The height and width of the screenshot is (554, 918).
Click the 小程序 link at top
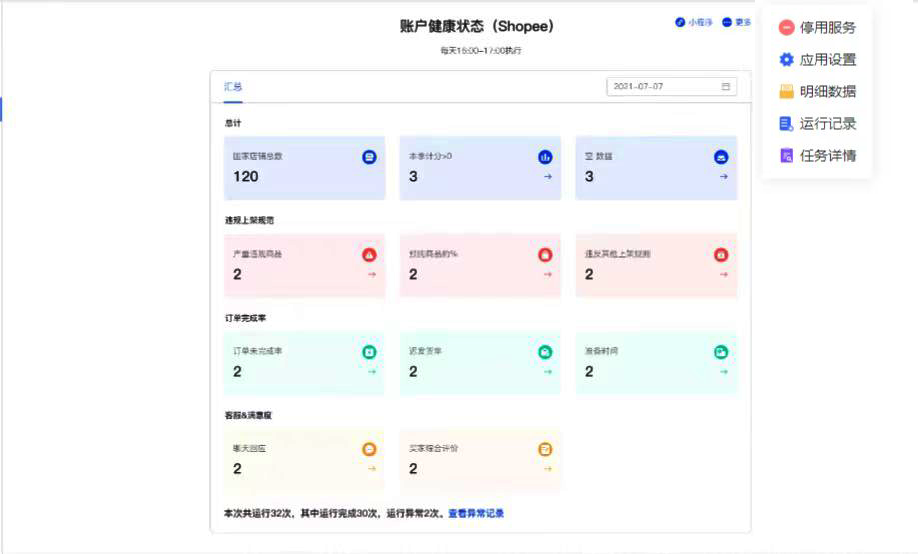pos(694,22)
